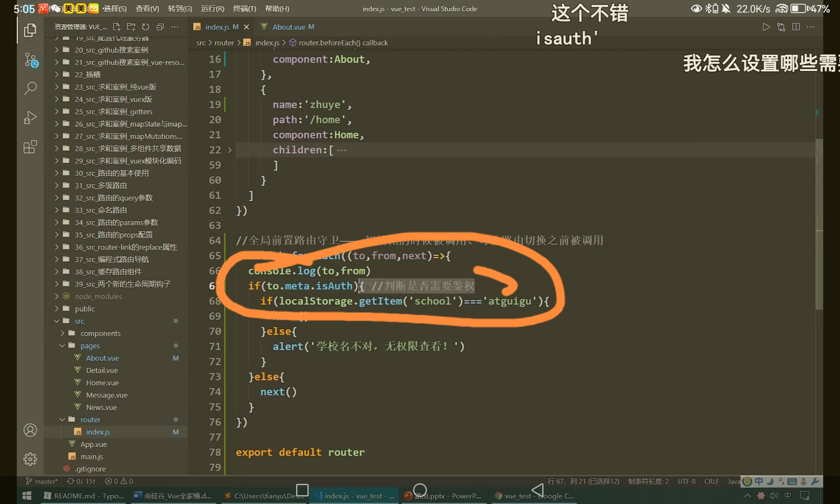The image size is (840, 504).
Task: Open the Source Control view
Action: [x=30, y=60]
